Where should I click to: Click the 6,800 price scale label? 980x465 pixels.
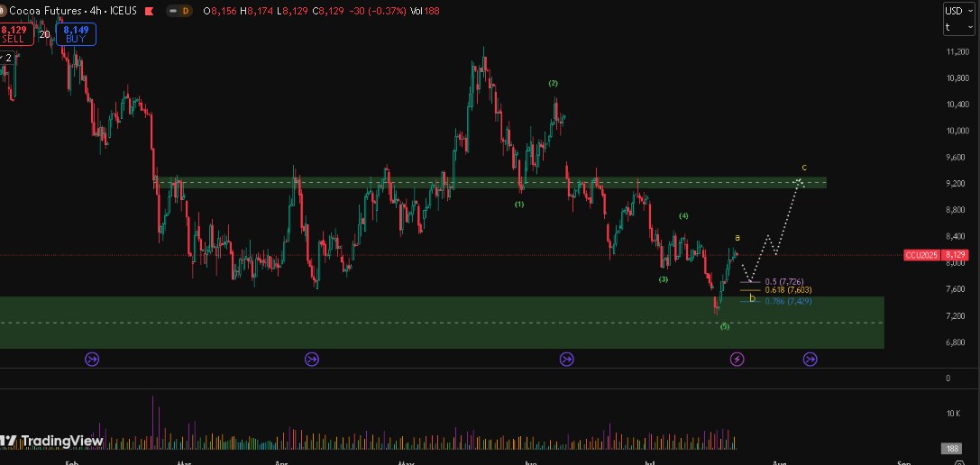(x=957, y=342)
